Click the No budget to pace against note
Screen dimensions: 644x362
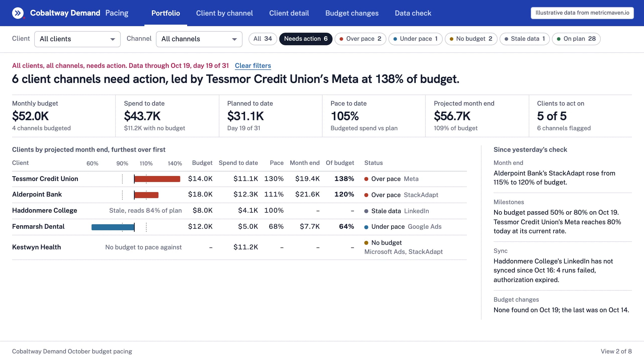tap(143, 247)
